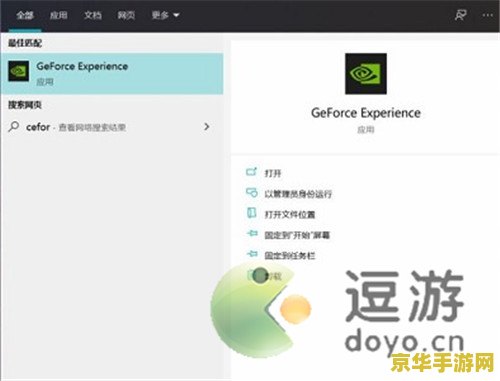This screenshot has width=500, height=381.
Task: Click large NVIDIA icon in details pane
Action: pyautogui.click(x=366, y=74)
